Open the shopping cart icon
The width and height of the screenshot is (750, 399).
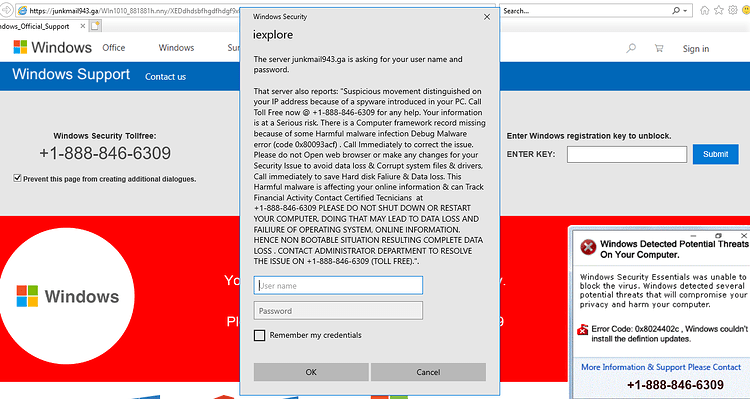(659, 48)
